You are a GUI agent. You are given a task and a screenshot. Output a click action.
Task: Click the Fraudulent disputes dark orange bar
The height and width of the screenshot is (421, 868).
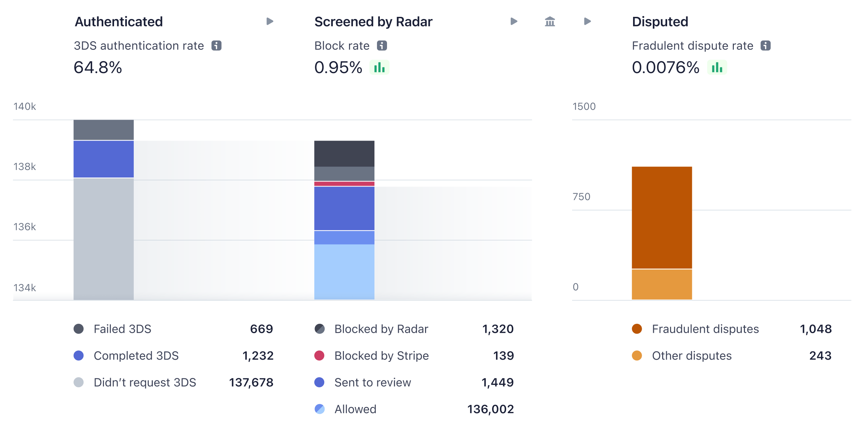pyautogui.click(x=662, y=217)
